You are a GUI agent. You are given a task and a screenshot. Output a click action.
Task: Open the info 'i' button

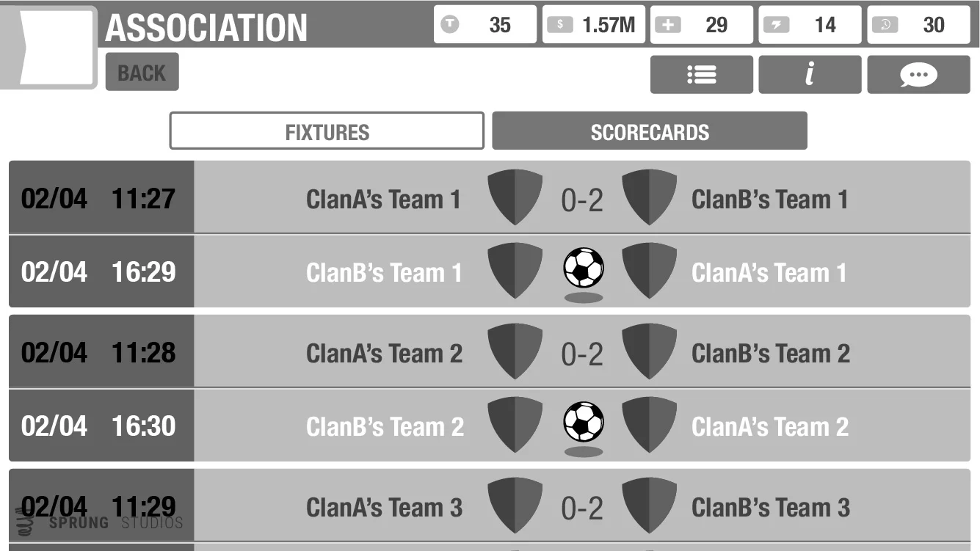point(810,75)
